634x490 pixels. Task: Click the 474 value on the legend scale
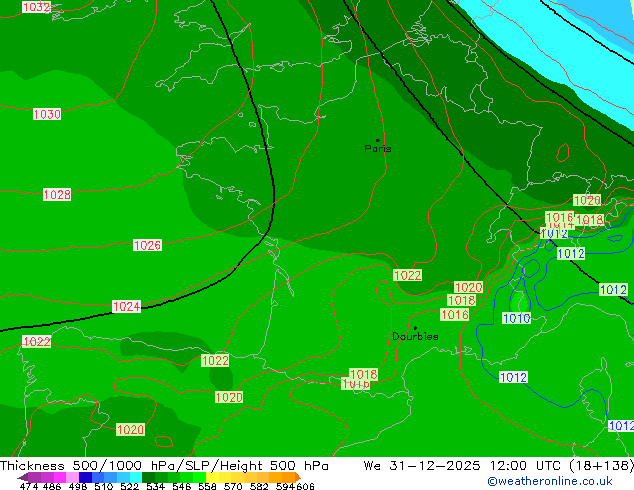(x=29, y=486)
